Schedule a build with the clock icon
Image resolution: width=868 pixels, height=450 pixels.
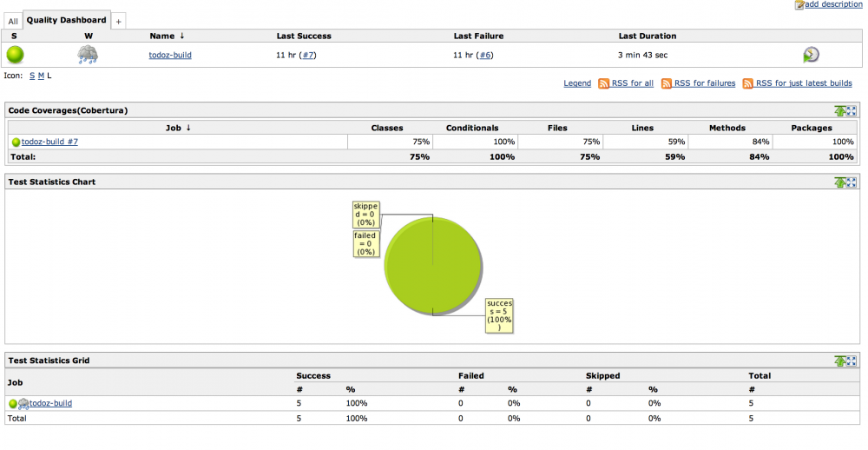pos(810,55)
